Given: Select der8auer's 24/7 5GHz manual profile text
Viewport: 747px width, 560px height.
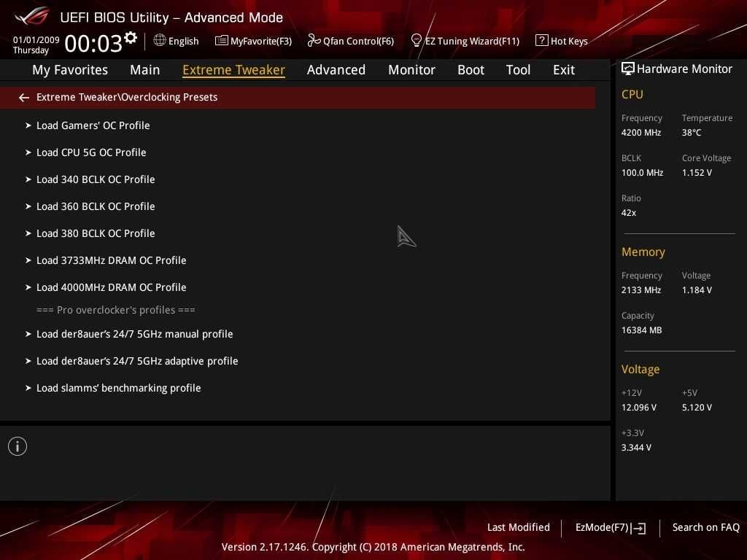Looking at the screenshot, I should pyautogui.click(x=134, y=334).
